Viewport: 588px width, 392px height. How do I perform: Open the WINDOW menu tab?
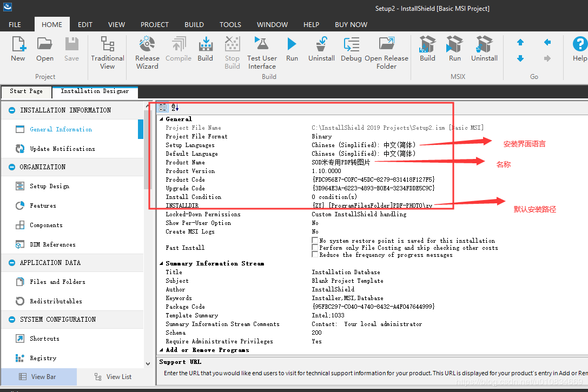click(x=272, y=24)
